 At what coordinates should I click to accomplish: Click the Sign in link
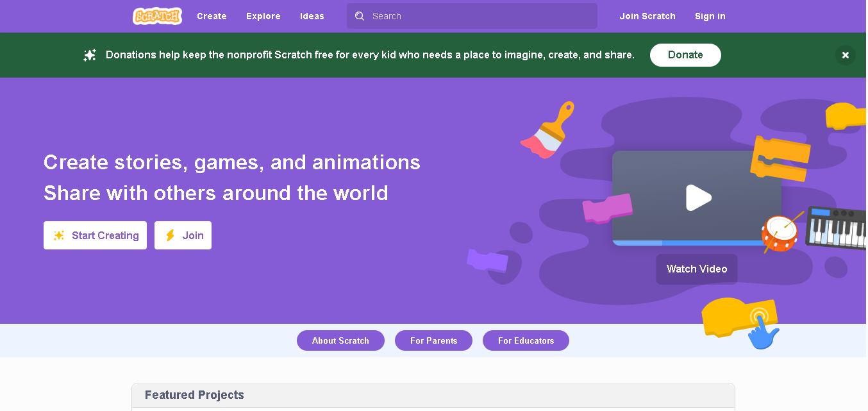click(710, 16)
